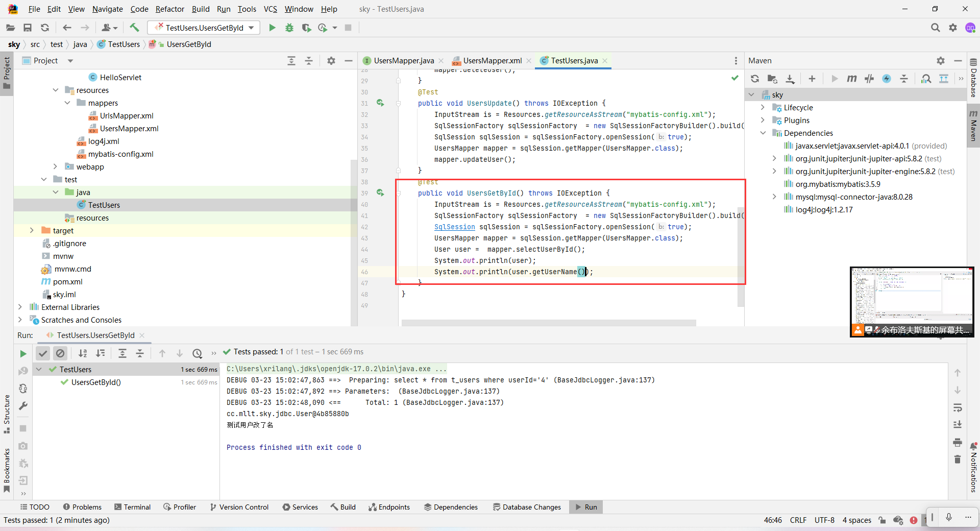Toggle Maven skip tests mode

(x=869, y=79)
